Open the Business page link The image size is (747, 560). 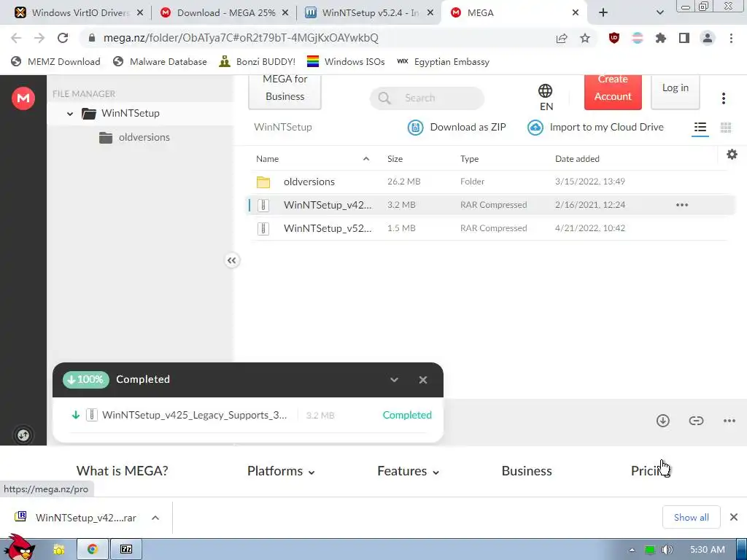pyautogui.click(x=527, y=471)
